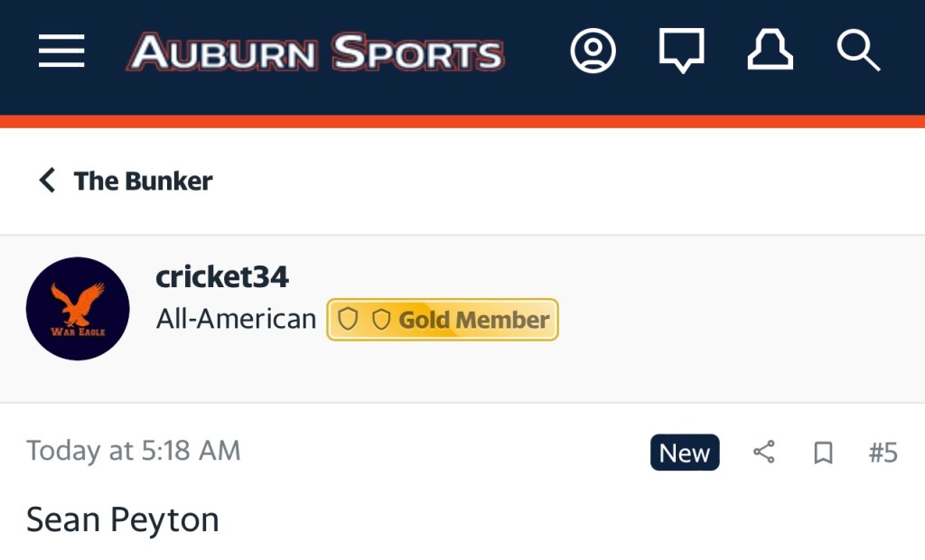
Task: Bookmark post number 5
Action: pos(823,453)
